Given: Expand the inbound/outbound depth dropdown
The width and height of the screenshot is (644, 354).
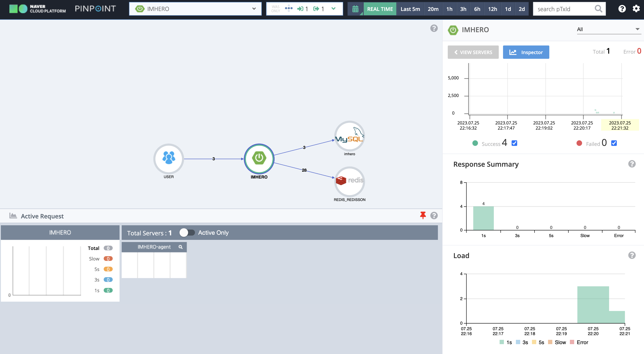Looking at the screenshot, I should (333, 9).
